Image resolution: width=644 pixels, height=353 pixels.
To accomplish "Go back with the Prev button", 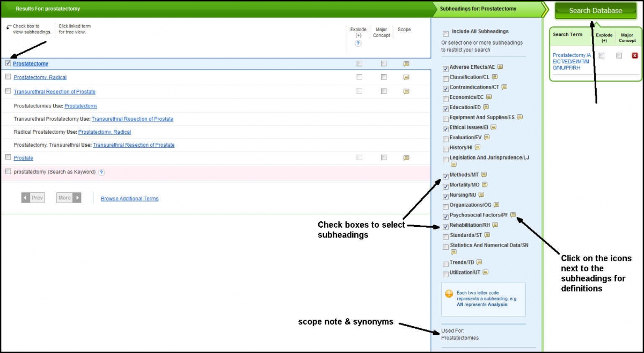I will (33, 198).
